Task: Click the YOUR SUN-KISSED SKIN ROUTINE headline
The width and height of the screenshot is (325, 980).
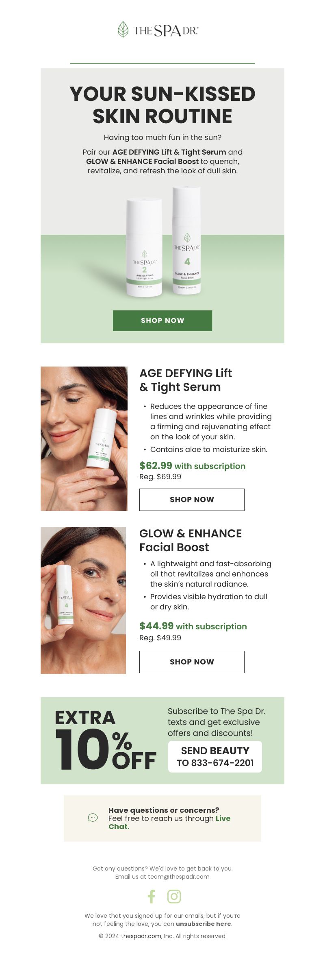Action: click(x=162, y=105)
